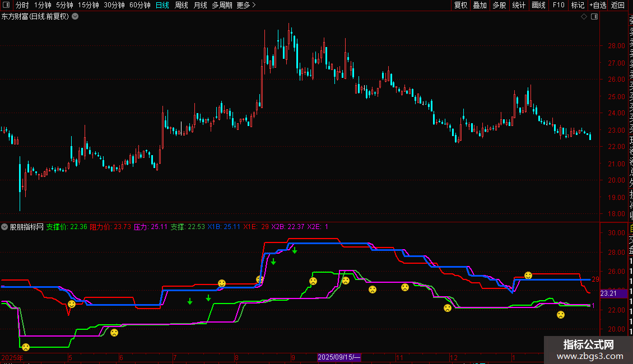Image resolution: width=633 pixels, height=364 pixels.
Task: Select the 日线 daily period
Action: [162, 5]
